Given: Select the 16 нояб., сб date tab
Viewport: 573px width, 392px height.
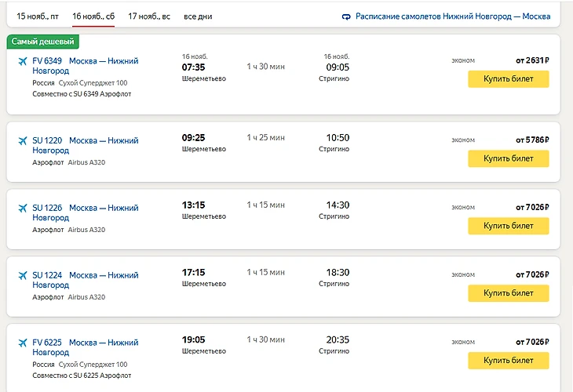Looking at the screenshot, I should pos(93,16).
